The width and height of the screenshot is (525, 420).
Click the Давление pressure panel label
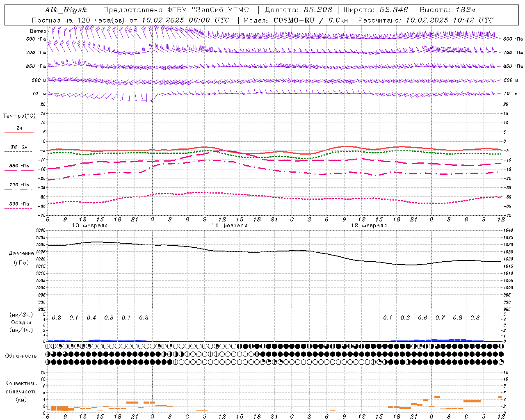[21, 253]
